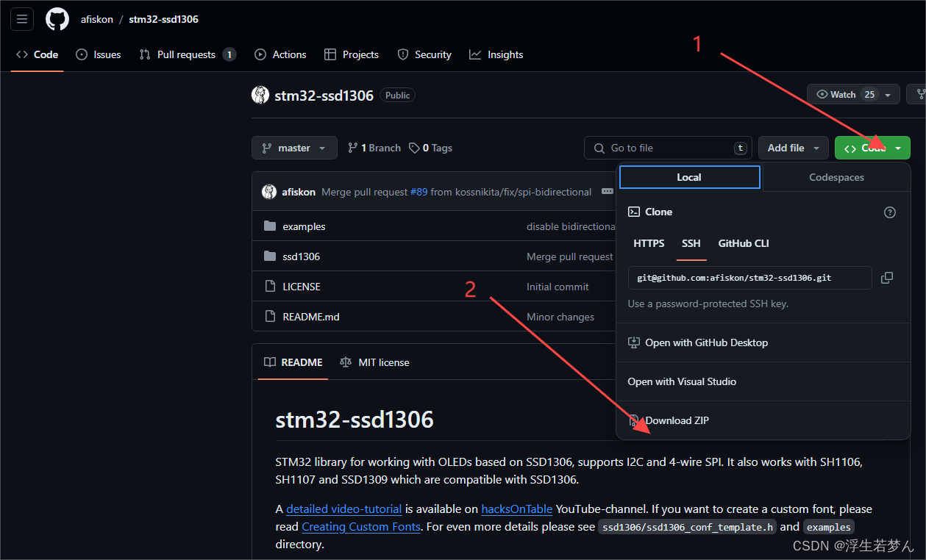Click the LICENSE file icon

click(269, 287)
